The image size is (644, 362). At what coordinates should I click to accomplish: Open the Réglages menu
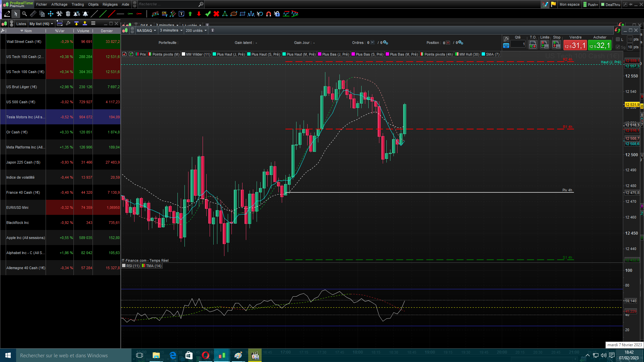(110, 4)
